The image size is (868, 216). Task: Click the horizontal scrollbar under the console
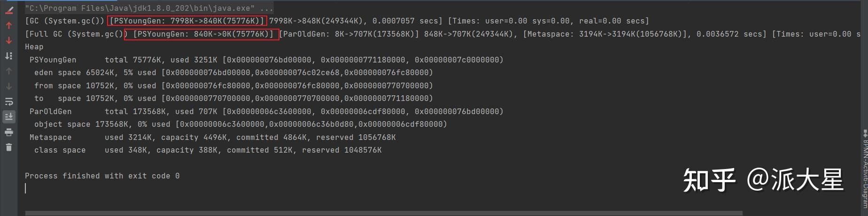[384, 213]
